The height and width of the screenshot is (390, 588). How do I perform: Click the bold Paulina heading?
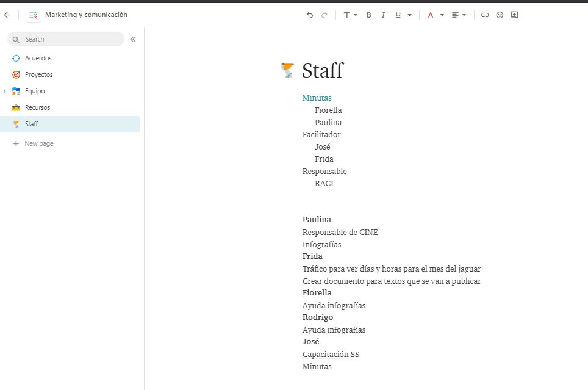(317, 219)
